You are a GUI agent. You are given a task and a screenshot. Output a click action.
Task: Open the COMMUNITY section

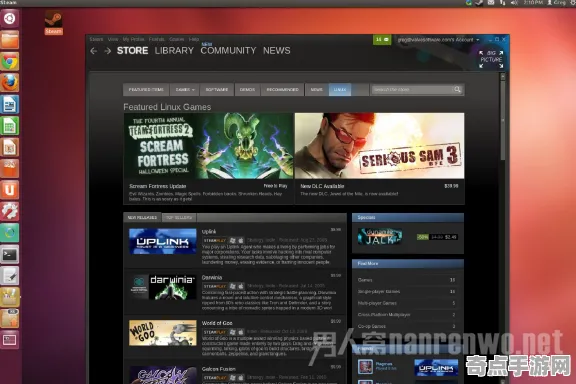(x=228, y=51)
